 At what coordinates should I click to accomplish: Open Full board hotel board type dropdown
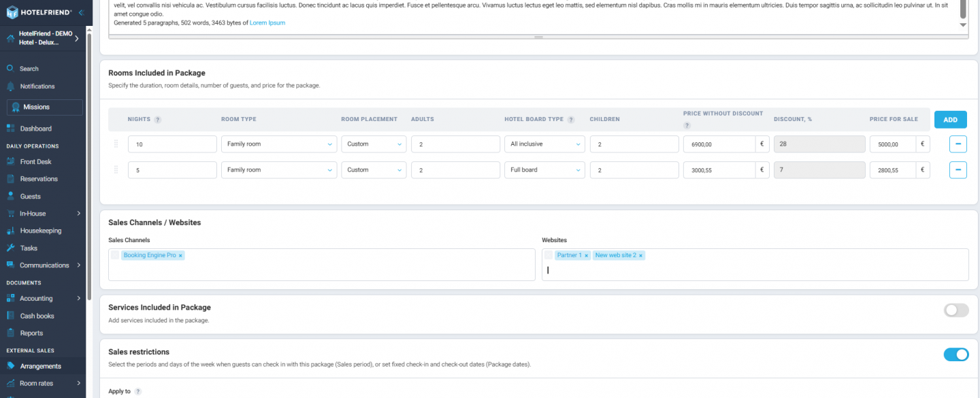[544, 170]
